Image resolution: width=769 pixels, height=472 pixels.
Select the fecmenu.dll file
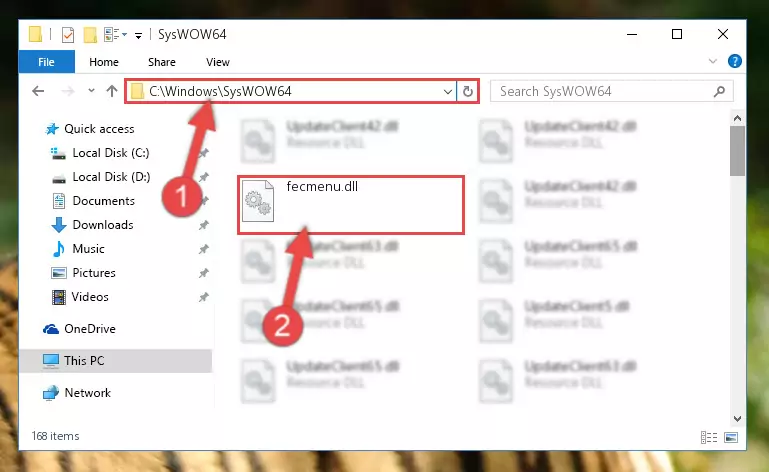tap(351, 205)
